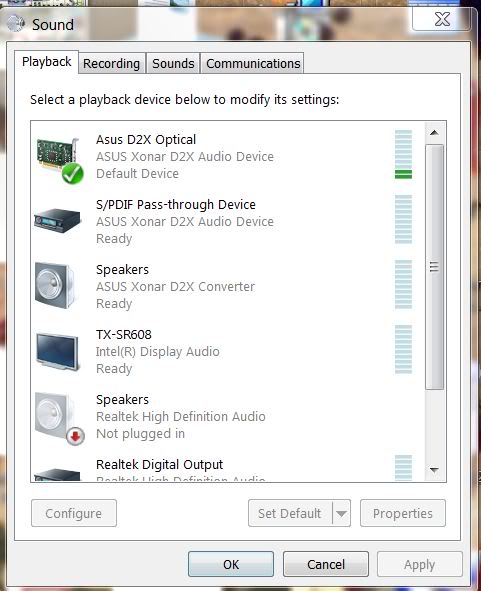Open the Set Default dropdown arrow
The image size is (481, 591).
point(342,513)
